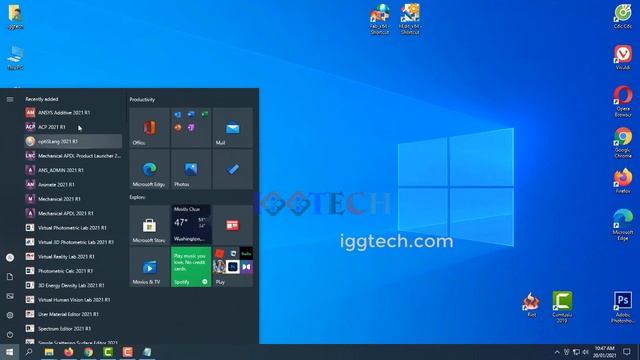
Task: Launch Virtual Human Vision Lab 2021 R1
Action: [x=73, y=300]
